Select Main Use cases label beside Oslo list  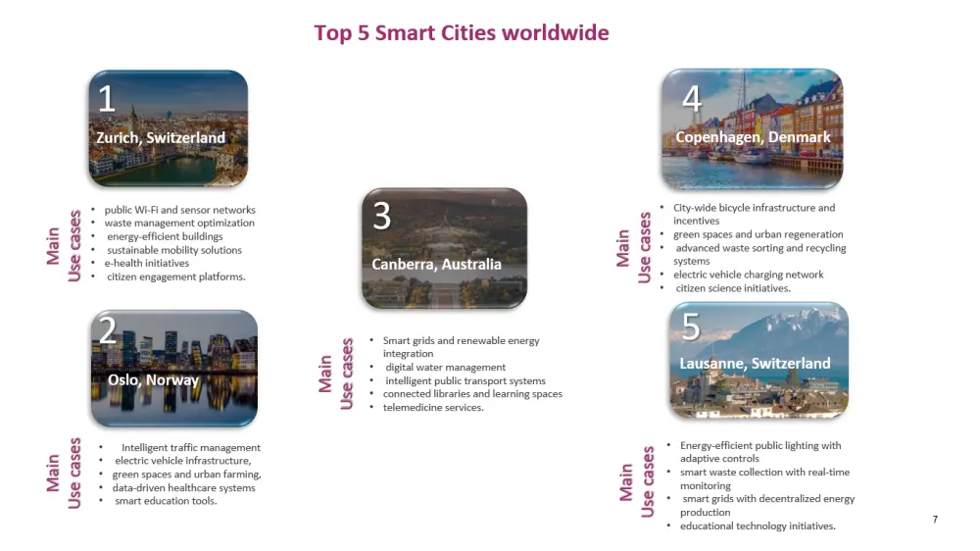pos(63,473)
